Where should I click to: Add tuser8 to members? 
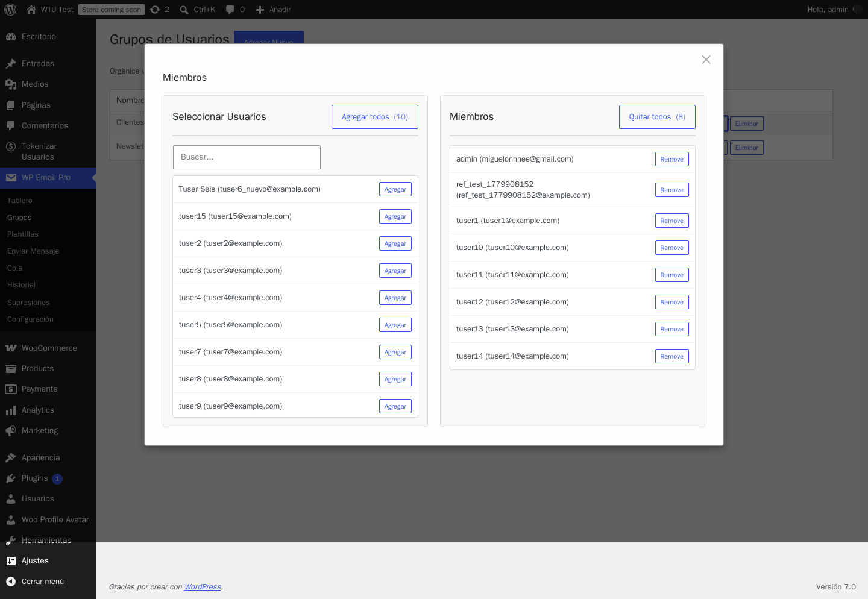[395, 379]
